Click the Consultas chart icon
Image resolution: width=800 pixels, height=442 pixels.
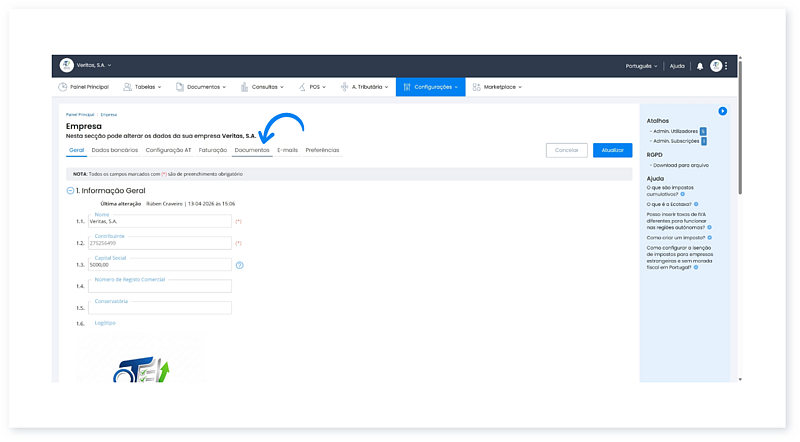(x=244, y=87)
